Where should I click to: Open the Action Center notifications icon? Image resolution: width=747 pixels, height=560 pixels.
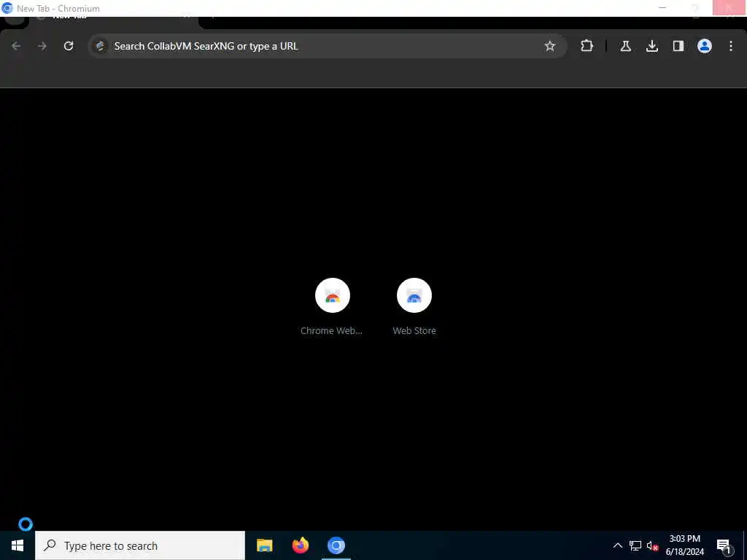(724, 545)
